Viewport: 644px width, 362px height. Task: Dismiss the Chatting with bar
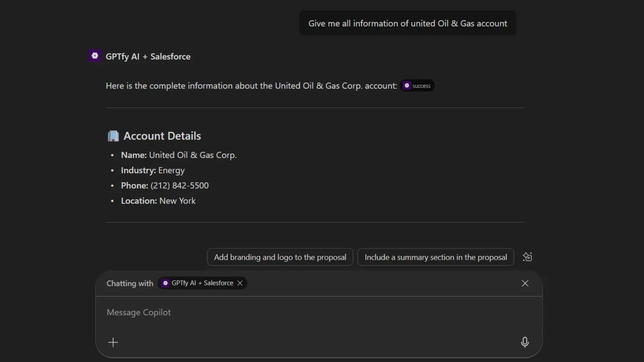coord(525,283)
